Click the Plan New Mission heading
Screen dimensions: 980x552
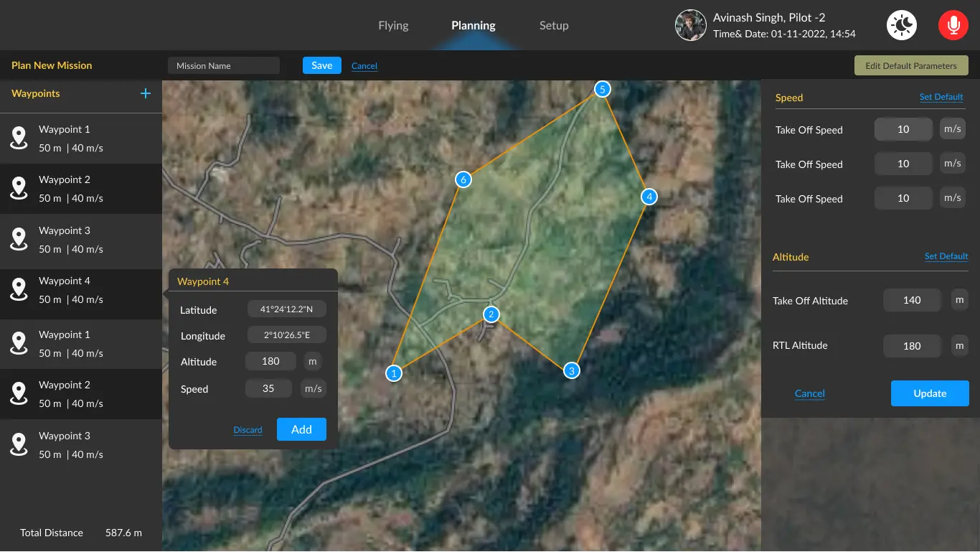52,65
